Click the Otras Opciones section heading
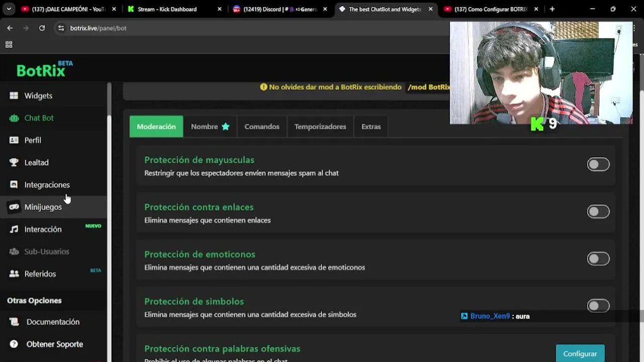644x362 pixels. coord(34,300)
